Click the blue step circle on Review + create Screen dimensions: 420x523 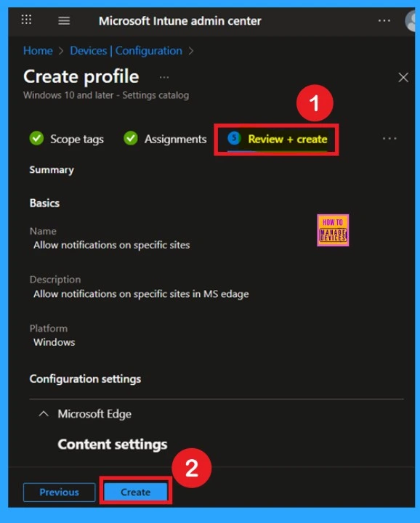234,138
